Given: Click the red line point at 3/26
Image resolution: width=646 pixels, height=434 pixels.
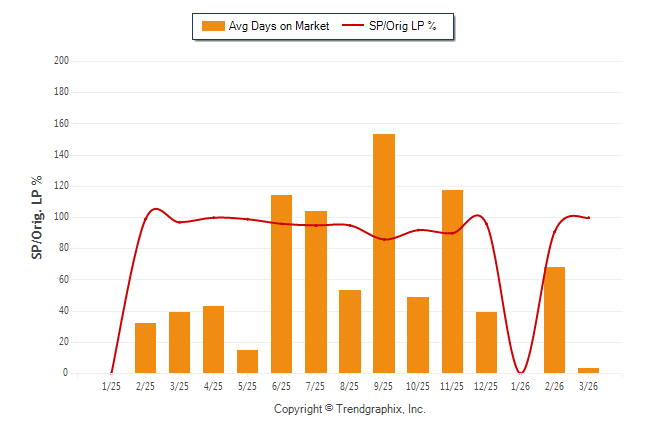Looking at the screenshot, I should [x=588, y=217].
